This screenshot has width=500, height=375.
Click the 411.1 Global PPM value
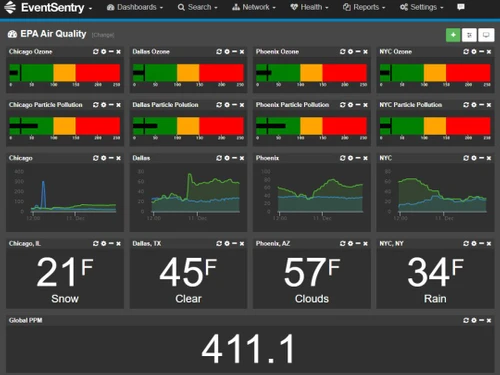pos(248,349)
